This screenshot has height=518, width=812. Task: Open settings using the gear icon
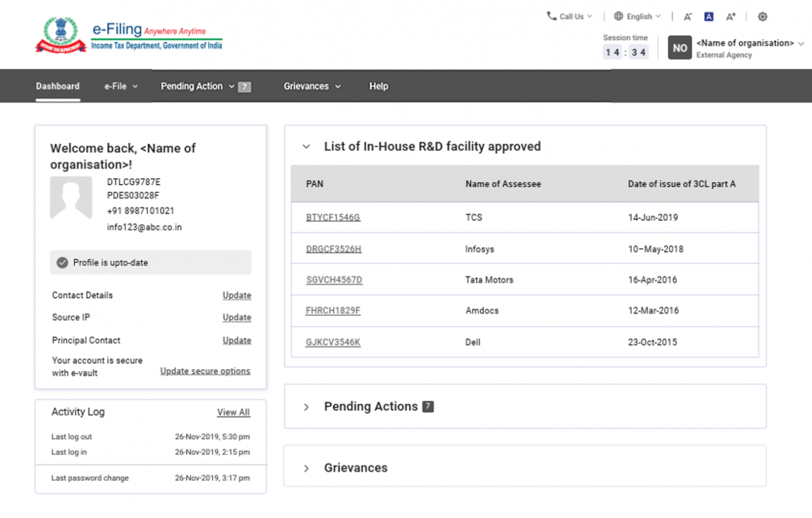763,16
